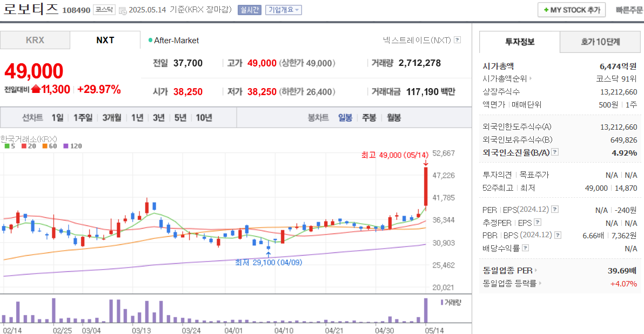Click the 코스닥 market badge

104,9
